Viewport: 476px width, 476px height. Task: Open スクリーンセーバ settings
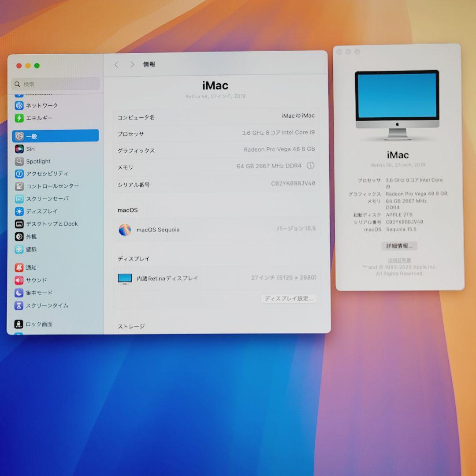pos(47,198)
